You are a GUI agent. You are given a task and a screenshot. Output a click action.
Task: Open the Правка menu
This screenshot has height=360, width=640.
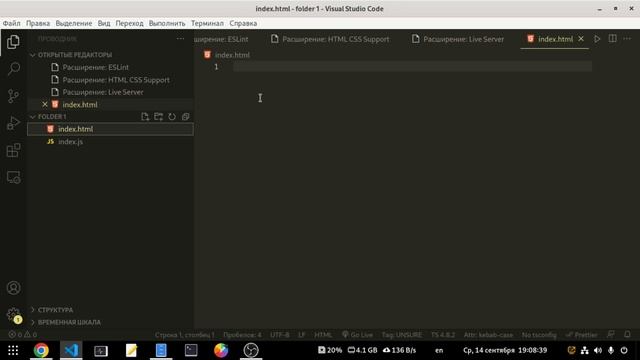38,23
